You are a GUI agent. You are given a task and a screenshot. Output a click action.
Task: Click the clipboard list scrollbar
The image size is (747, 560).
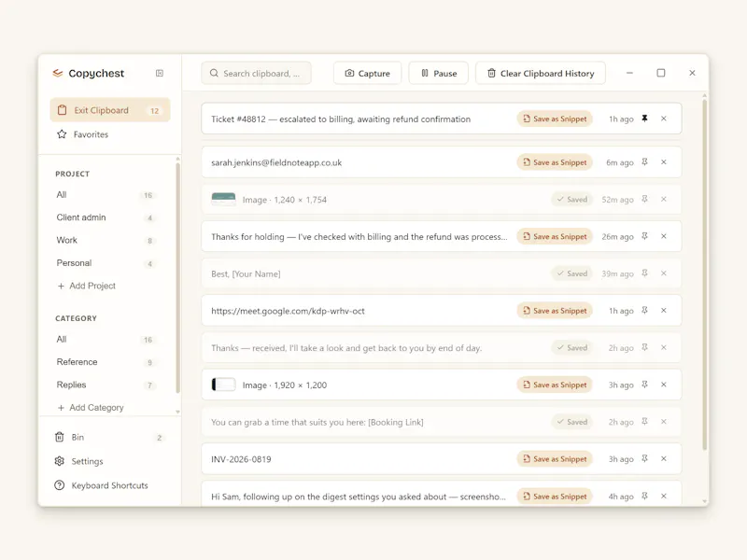coord(705,273)
